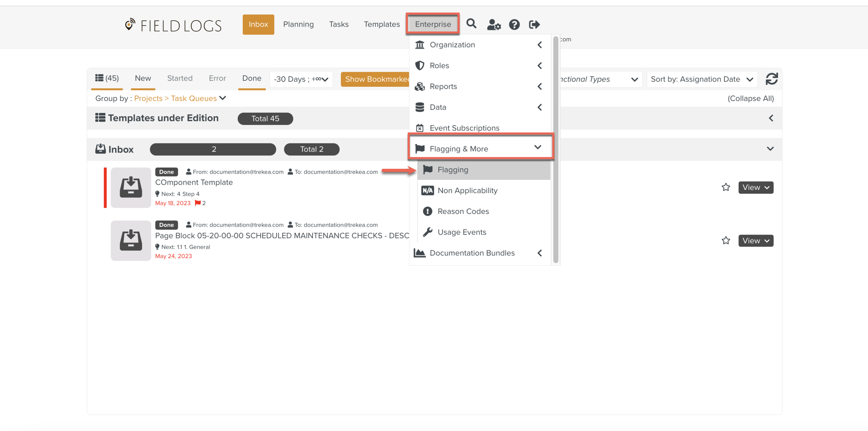This screenshot has height=431, width=868.
Task: Select the Usage Events menu entry
Action: [484, 232]
